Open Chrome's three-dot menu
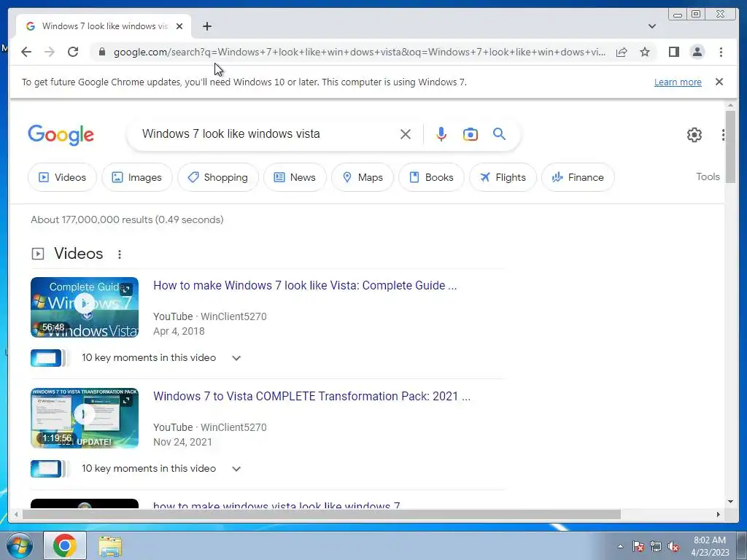Viewport: 747px width, 560px height. click(x=721, y=52)
